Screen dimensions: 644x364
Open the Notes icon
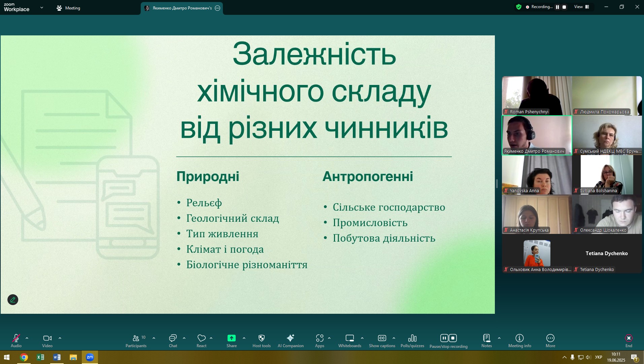[486, 340]
